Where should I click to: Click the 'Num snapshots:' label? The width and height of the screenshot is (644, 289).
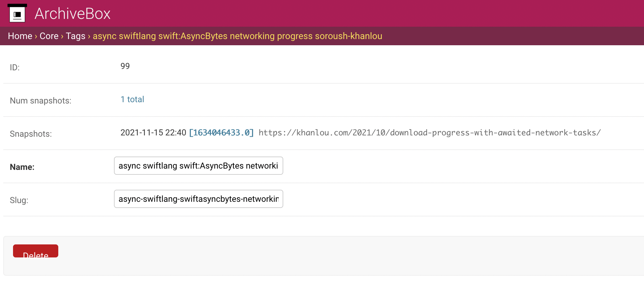(41, 101)
